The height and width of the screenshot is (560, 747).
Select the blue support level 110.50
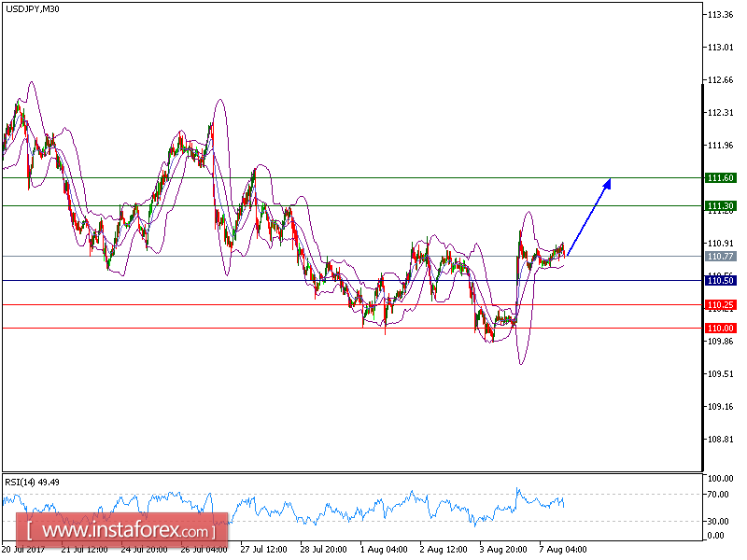click(x=720, y=279)
